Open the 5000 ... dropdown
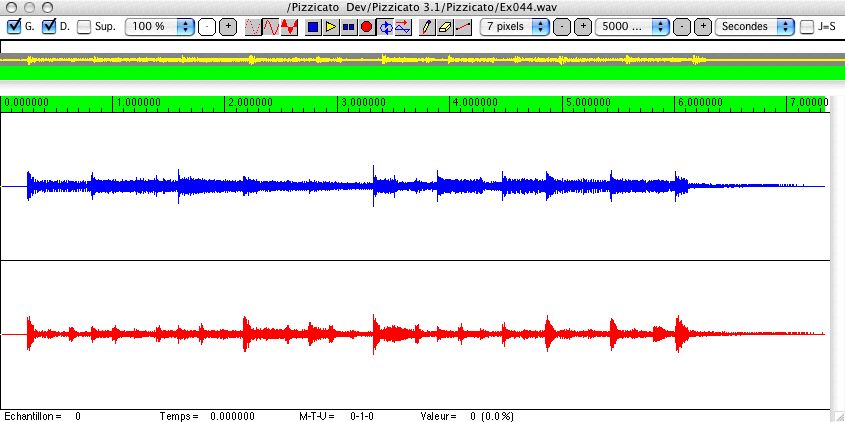Screen dimensions: 845x422 (632, 26)
